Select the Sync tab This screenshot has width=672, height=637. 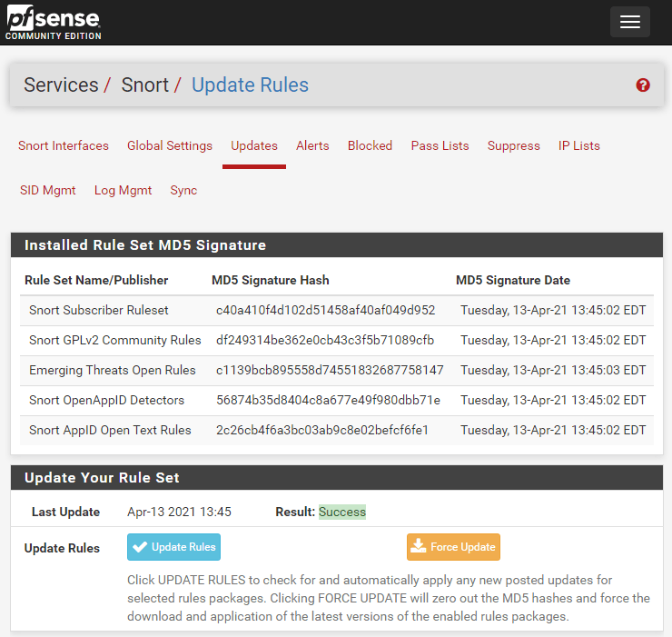pos(183,190)
